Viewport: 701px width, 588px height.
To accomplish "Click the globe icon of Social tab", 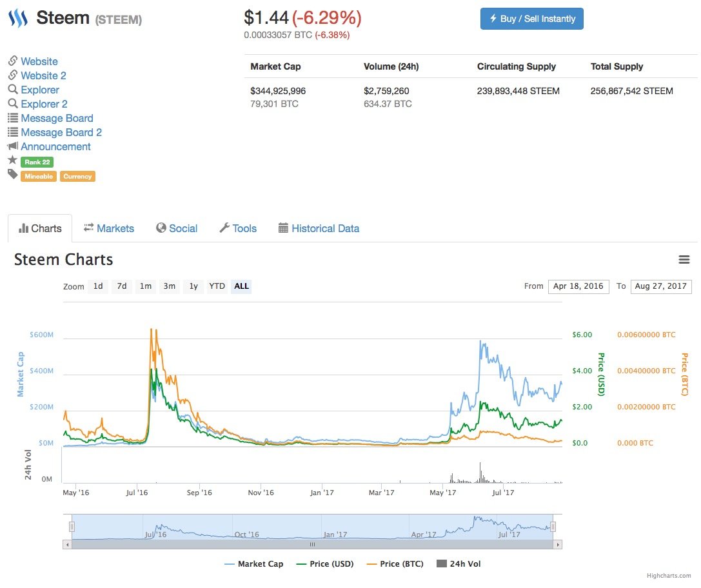I will (161, 228).
